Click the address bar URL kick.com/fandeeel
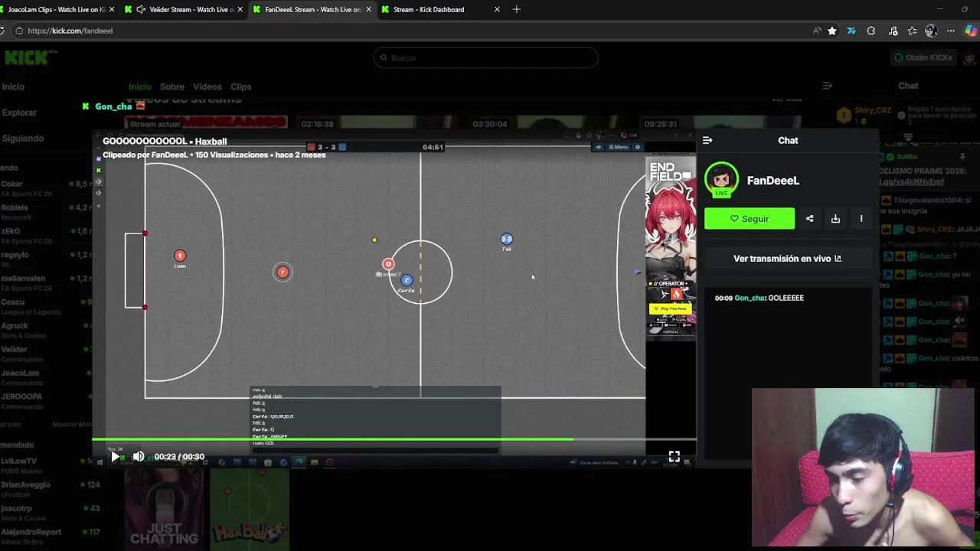The height and width of the screenshot is (551, 980). pyautogui.click(x=70, y=31)
